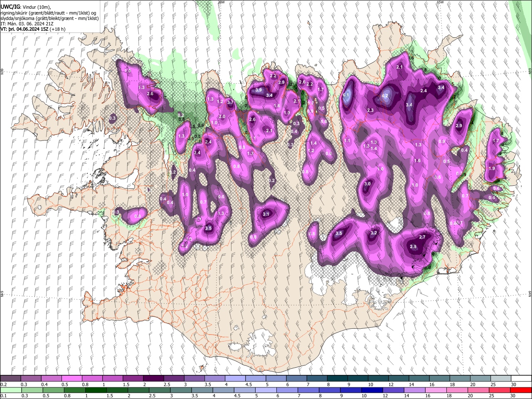Click the 'slydda/snjókoma' legend description line
Viewport: 532px width, 399px height.
(49, 18)
